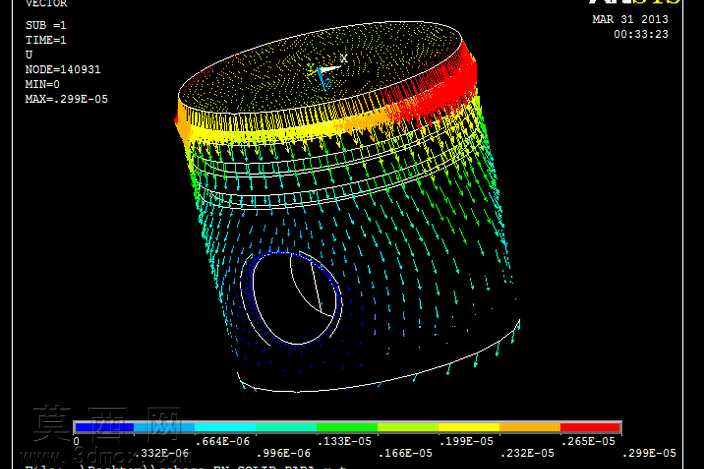Click the 'NODE=140931' text
The height and width of the screenshot is (469, 704).
tap(63, 69)
